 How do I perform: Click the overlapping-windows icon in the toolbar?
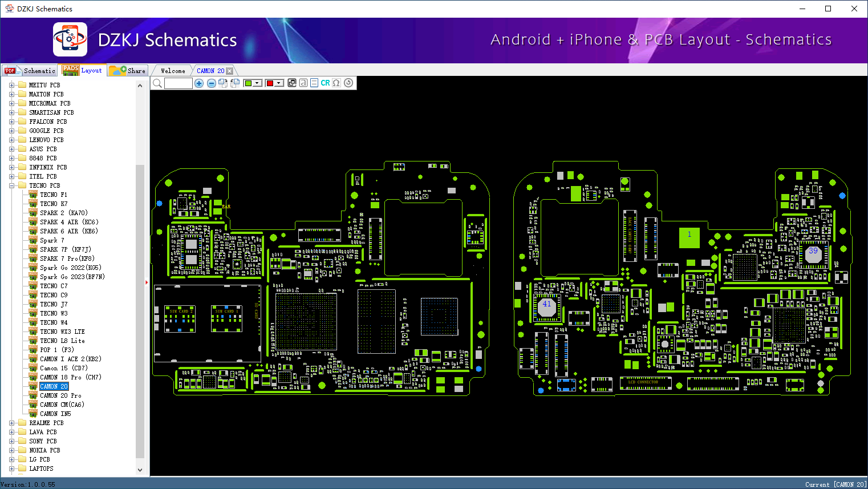click(x=292, y=83)
